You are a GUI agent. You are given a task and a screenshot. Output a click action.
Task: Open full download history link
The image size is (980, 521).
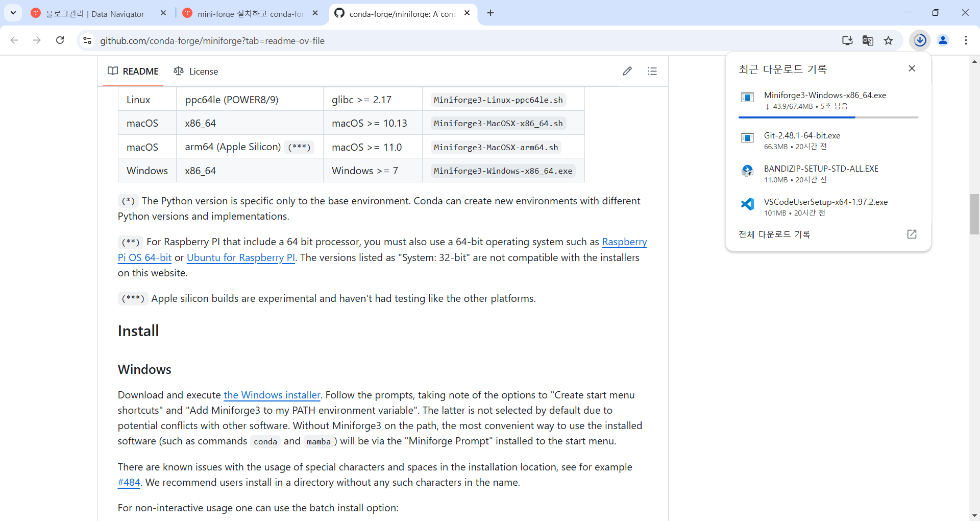click(x=774, y=234)
